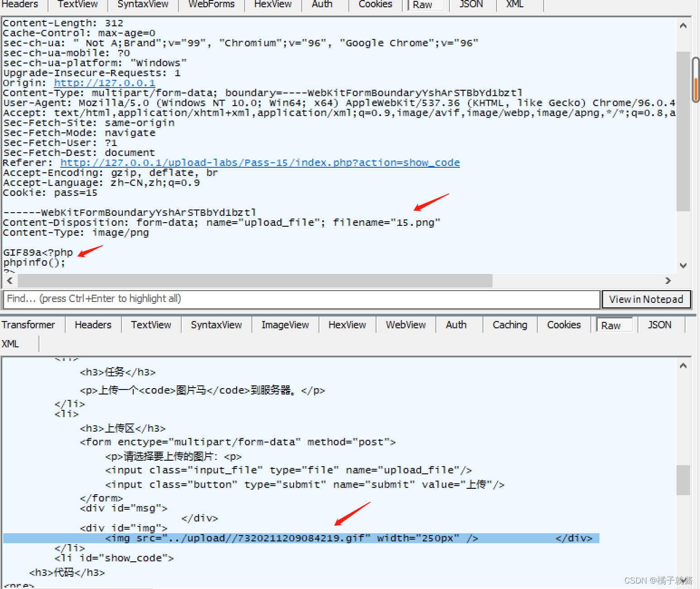The width and height of the screenshot is (700, 589).
Task: Switch to request JSON tab
Action: coord(471,5)
